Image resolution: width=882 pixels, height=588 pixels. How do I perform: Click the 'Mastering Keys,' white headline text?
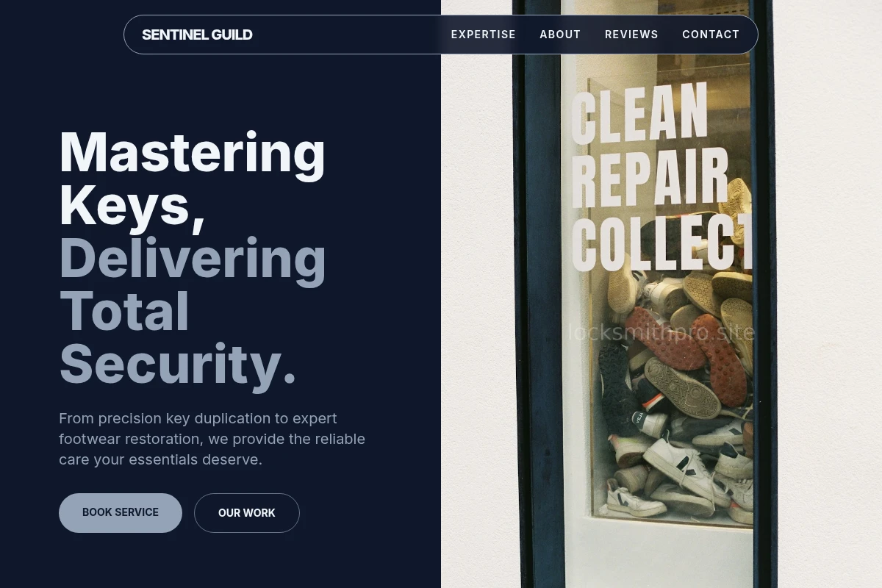click(x=192, y=179)
